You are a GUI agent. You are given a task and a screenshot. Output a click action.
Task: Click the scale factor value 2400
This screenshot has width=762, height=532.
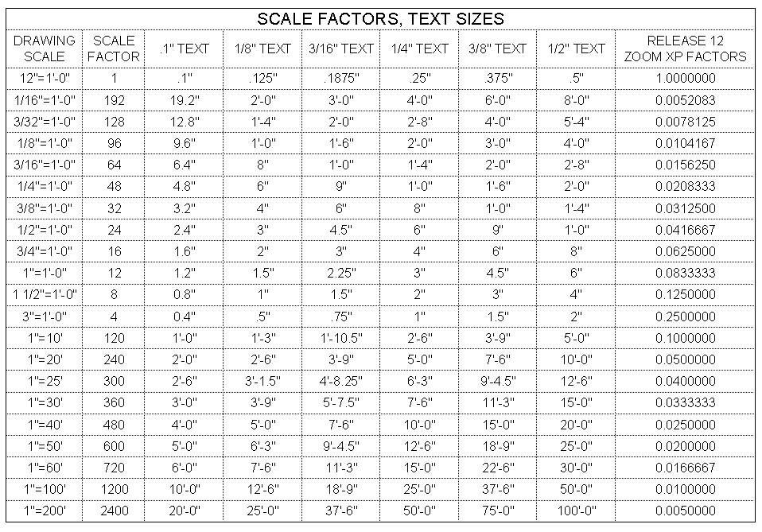(114, 510)
